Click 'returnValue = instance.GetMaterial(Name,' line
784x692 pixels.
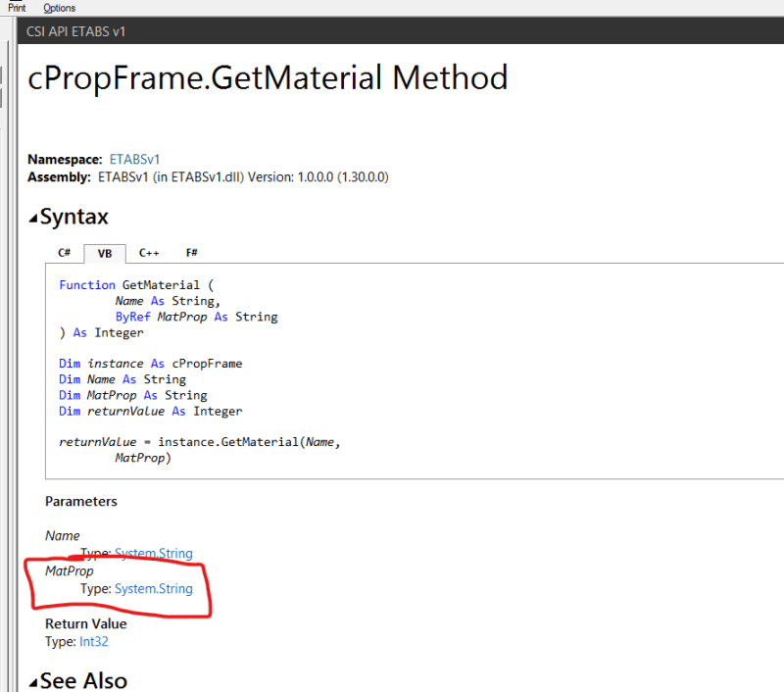(x=200, y=442)
